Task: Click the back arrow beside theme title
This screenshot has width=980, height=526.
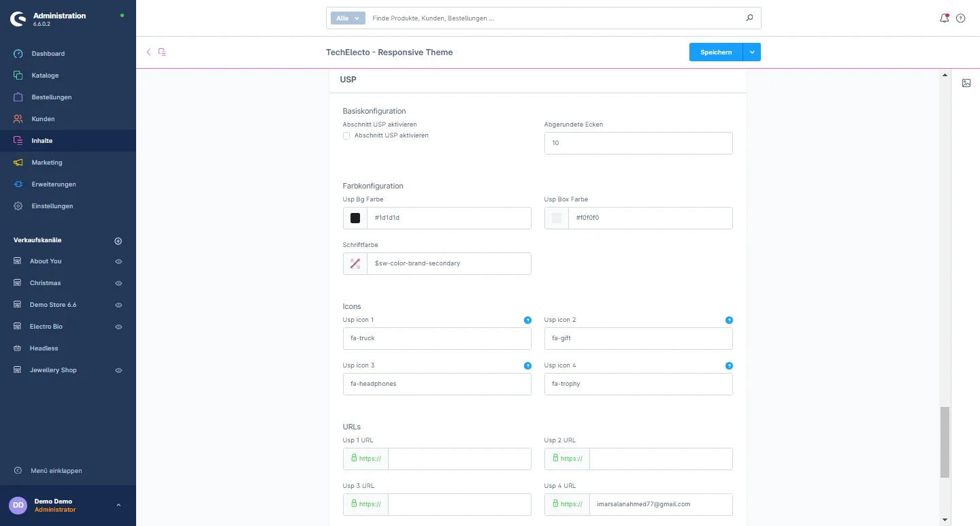Action: pyautogui.click(x=149, y=52)
